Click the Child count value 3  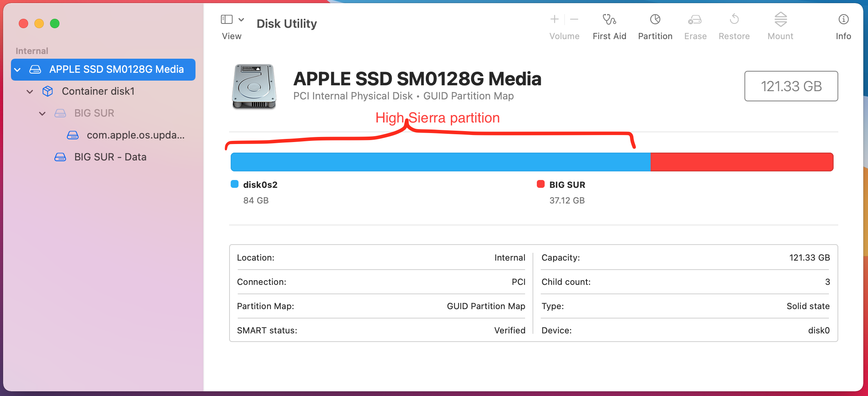[828, 282]
